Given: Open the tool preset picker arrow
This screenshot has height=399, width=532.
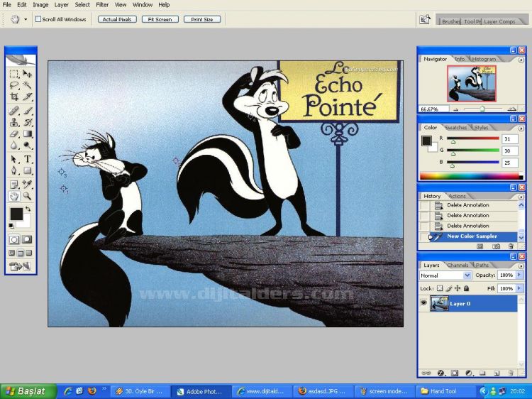Looking at the screenshot, I should [x=26, y=19].
